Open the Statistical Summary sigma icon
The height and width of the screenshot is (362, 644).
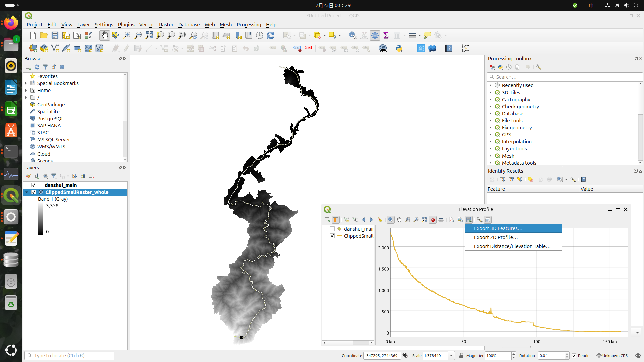click(386, 35)
